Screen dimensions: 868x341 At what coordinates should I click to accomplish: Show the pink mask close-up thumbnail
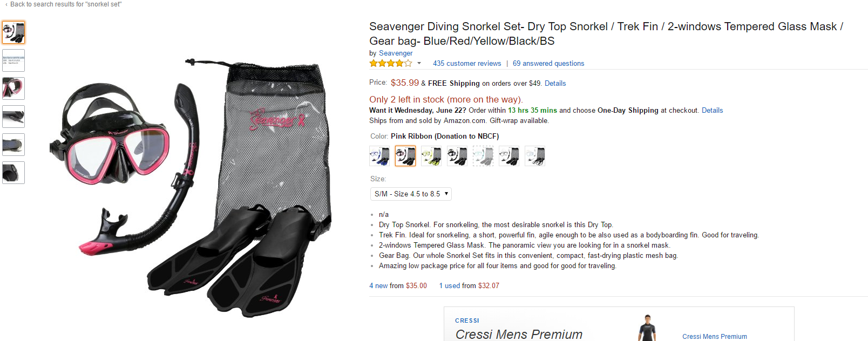click(13, 88)
